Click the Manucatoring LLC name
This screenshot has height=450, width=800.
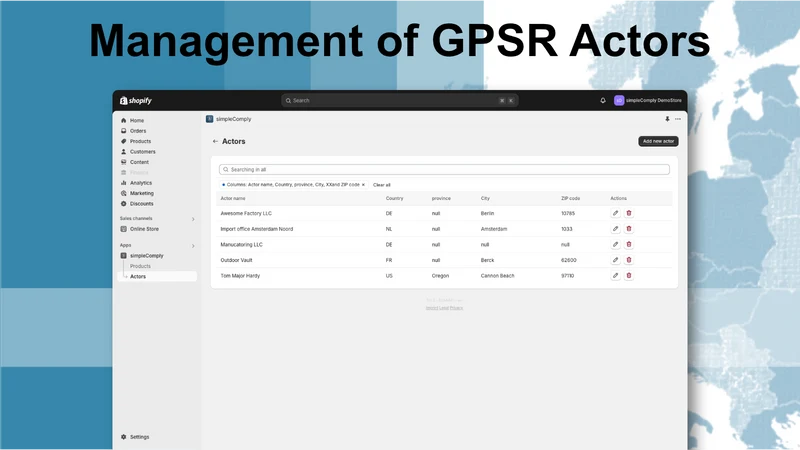241,244
